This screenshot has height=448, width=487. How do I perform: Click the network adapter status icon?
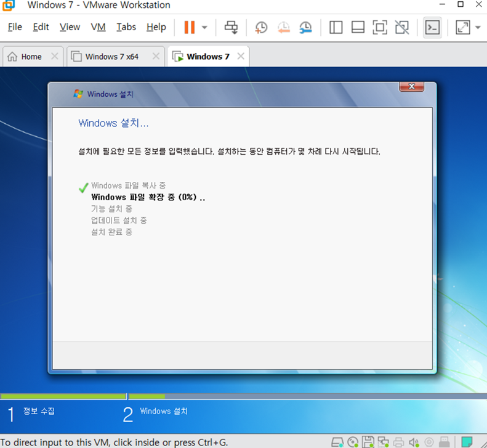click(x=384, y=442)
